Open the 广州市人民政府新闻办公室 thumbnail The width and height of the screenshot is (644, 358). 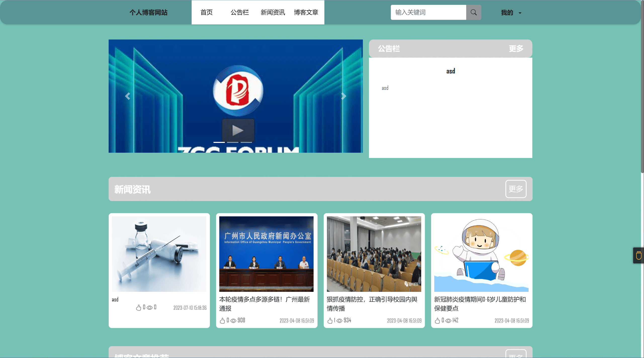click(266, 254)
